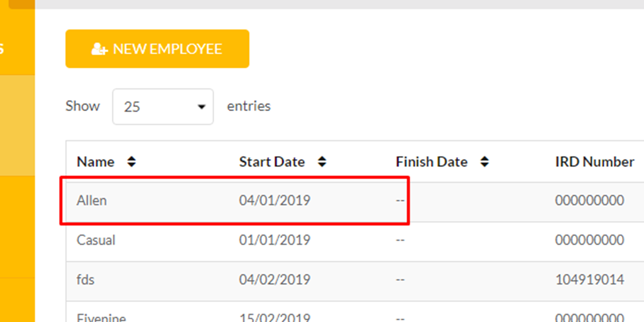Click the NEW EMPLOYEE button
Screen dimensions: 644x322
click(157, 49)
